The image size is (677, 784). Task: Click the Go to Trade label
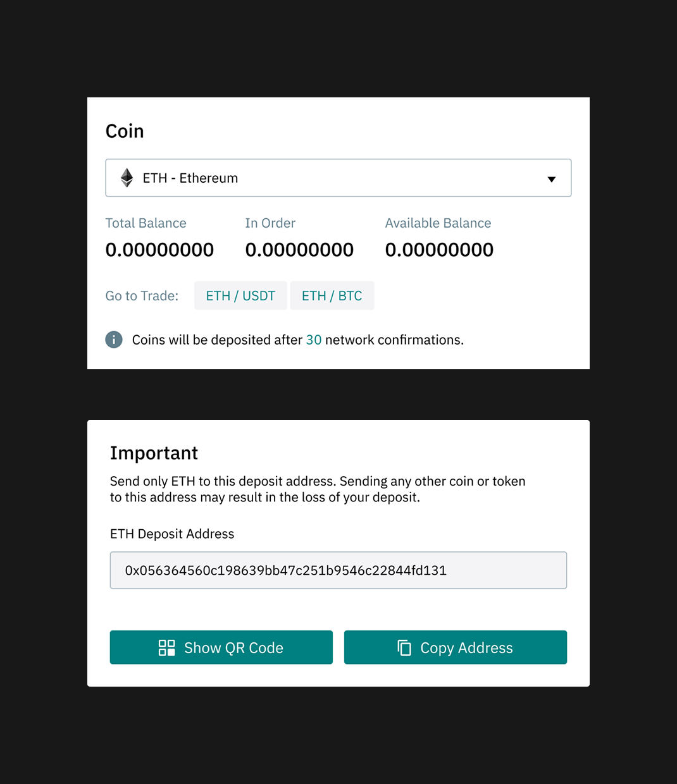click(x=142, y=296)
